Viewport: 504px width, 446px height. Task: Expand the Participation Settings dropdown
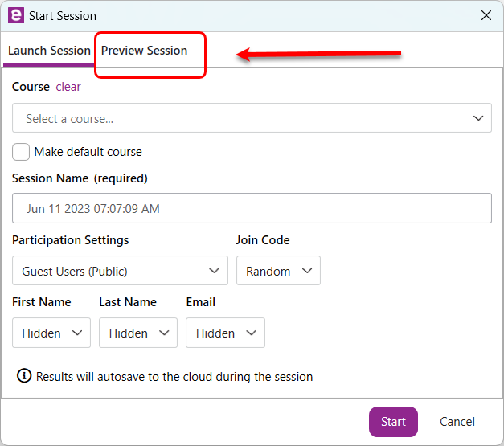(x=120, y=271)
